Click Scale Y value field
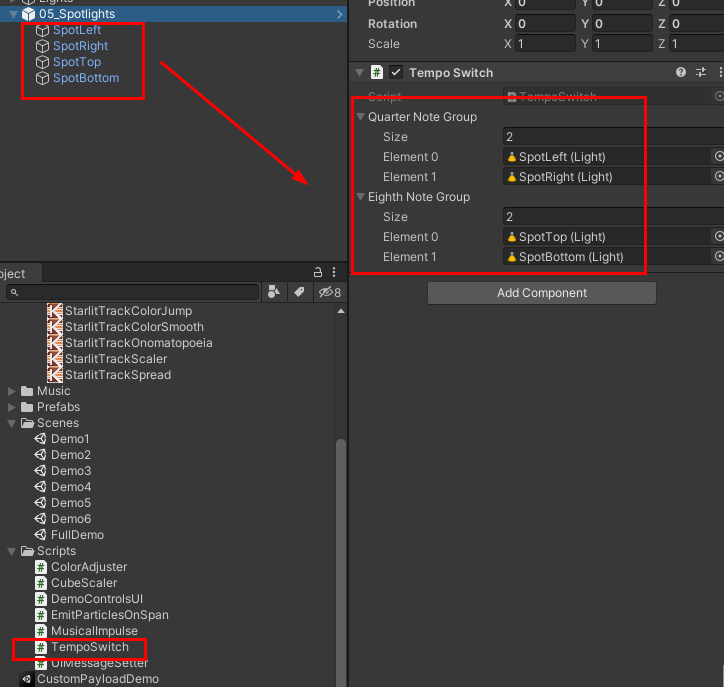724x687 pixels. [x=622, y=44]
